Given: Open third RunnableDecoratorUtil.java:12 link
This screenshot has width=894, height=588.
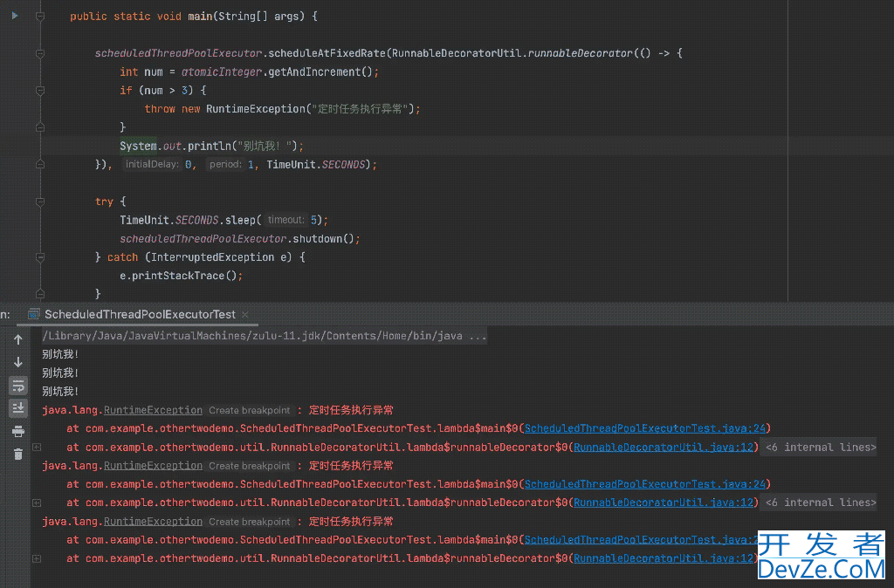Looking at the screenshot, I should pyautogui.click(x=664, y=558).
